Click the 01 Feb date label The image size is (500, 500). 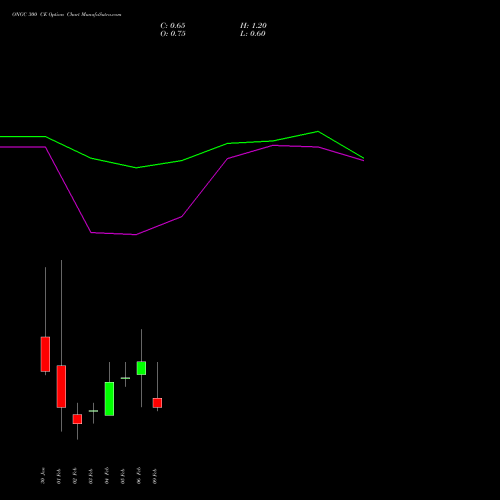tap(59, 476)
